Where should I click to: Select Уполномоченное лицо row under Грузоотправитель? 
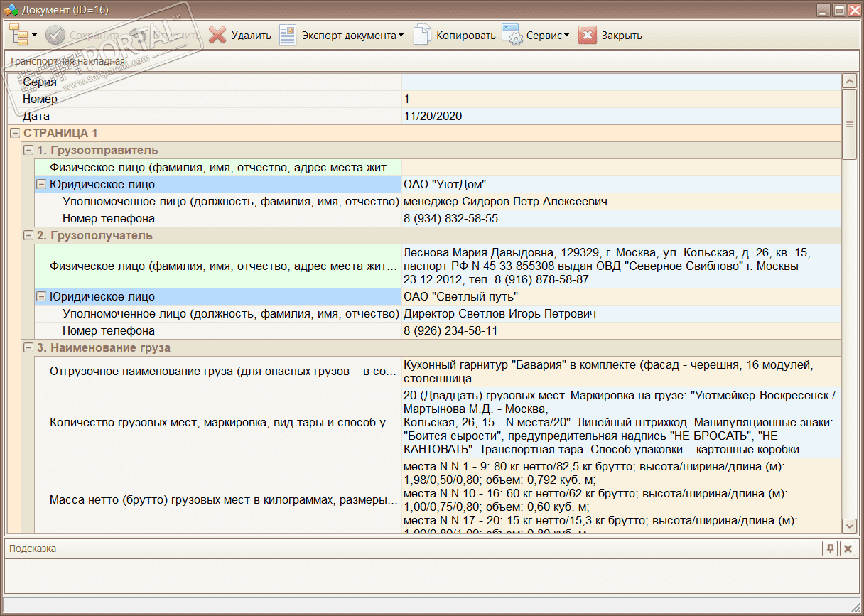point(231,201)
